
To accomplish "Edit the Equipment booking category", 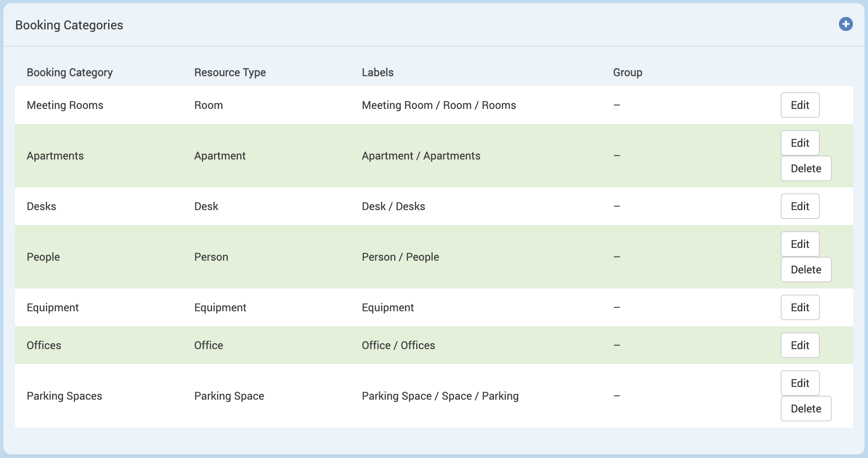I will click(x=800, y=307).
